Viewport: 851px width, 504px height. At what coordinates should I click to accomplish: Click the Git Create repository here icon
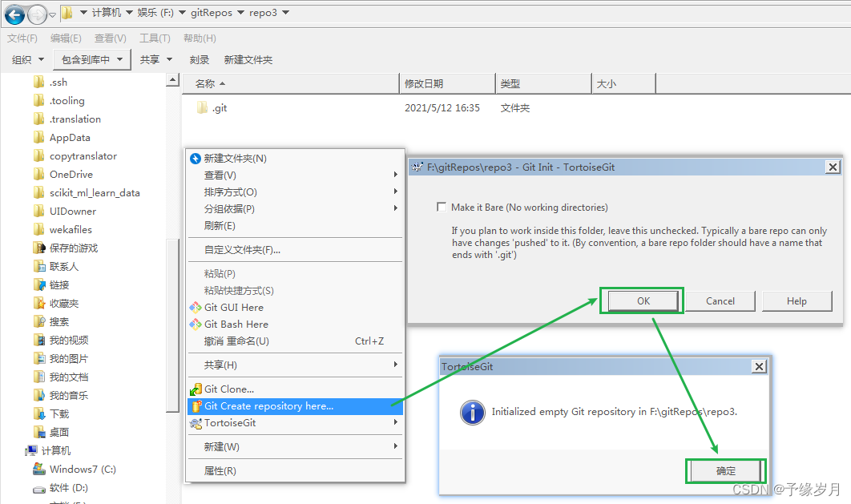pyautogui.click(x=196, y=406)
